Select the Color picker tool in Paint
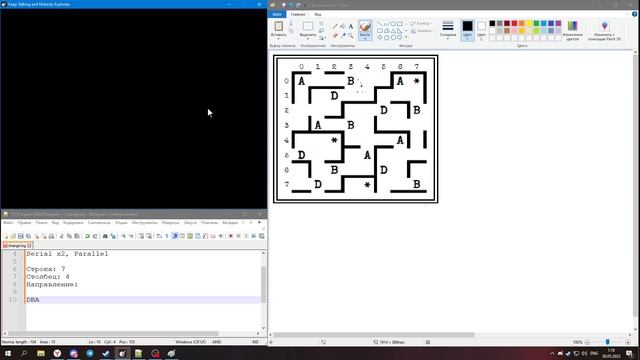 [x=343, y=36]
